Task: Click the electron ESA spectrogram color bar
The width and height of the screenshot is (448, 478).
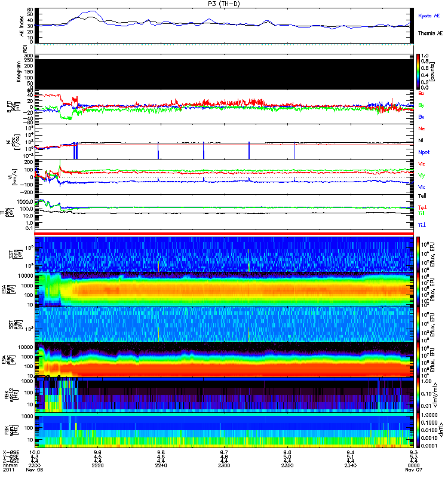Action: click(418, 360)
